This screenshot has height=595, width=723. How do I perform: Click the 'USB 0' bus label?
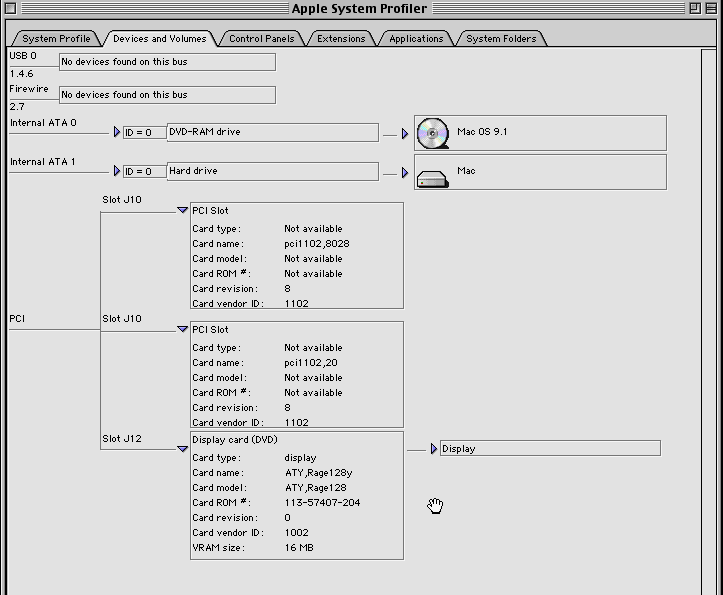pyautogui.click(x=23, y=56)
